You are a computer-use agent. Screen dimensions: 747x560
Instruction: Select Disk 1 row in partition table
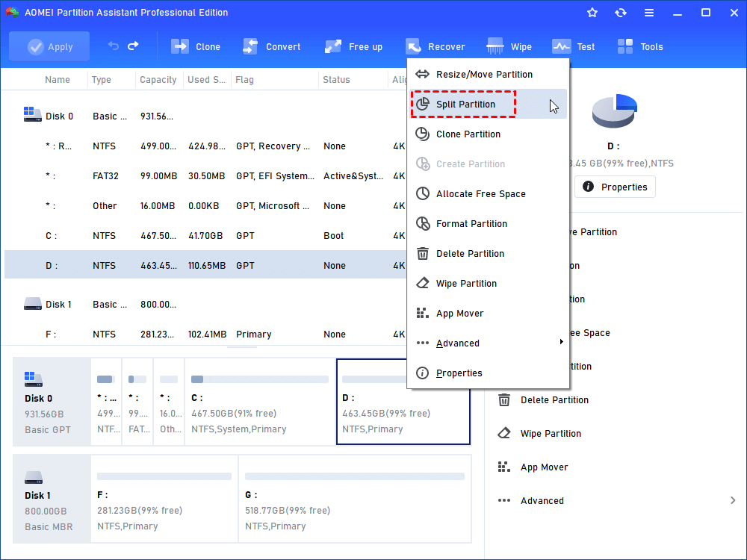(x=205, y=305)
